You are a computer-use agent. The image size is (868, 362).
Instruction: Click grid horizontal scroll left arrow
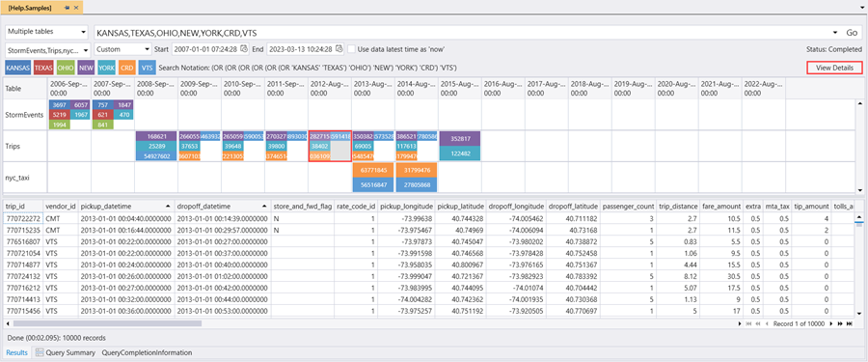coord(7,323)
